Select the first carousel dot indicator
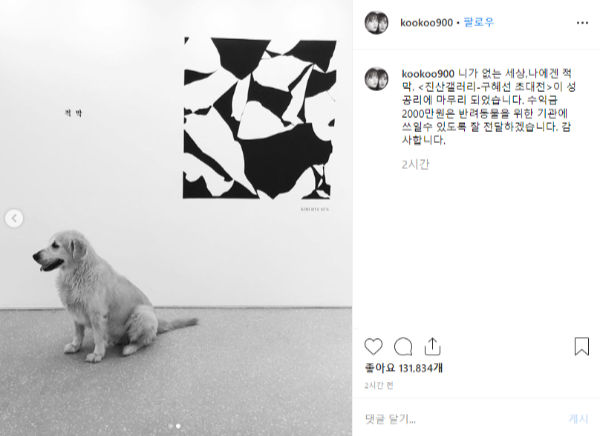 click(171, 426)
